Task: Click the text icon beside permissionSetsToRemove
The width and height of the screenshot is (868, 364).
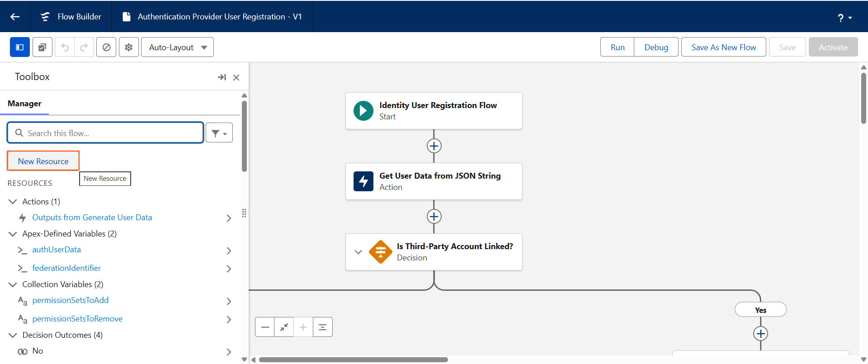Action: click(23, 319)
